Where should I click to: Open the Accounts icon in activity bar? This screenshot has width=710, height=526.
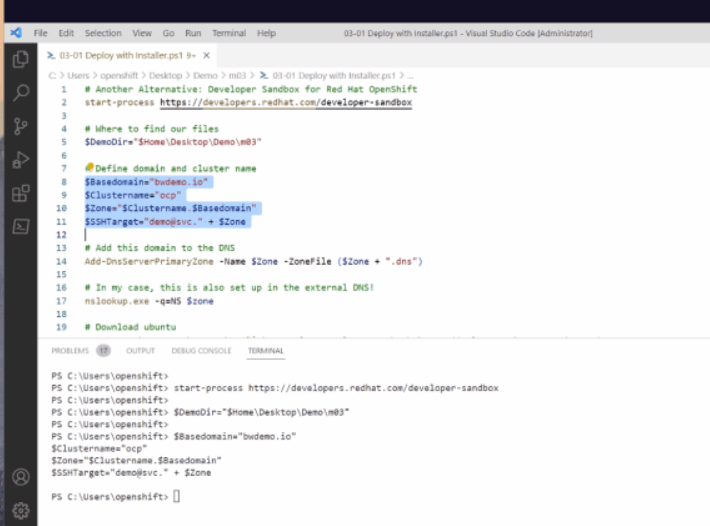tap(20, 477)
